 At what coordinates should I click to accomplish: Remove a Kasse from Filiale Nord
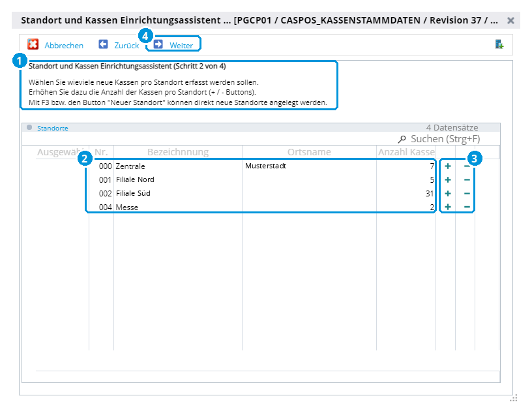(467, 179)
